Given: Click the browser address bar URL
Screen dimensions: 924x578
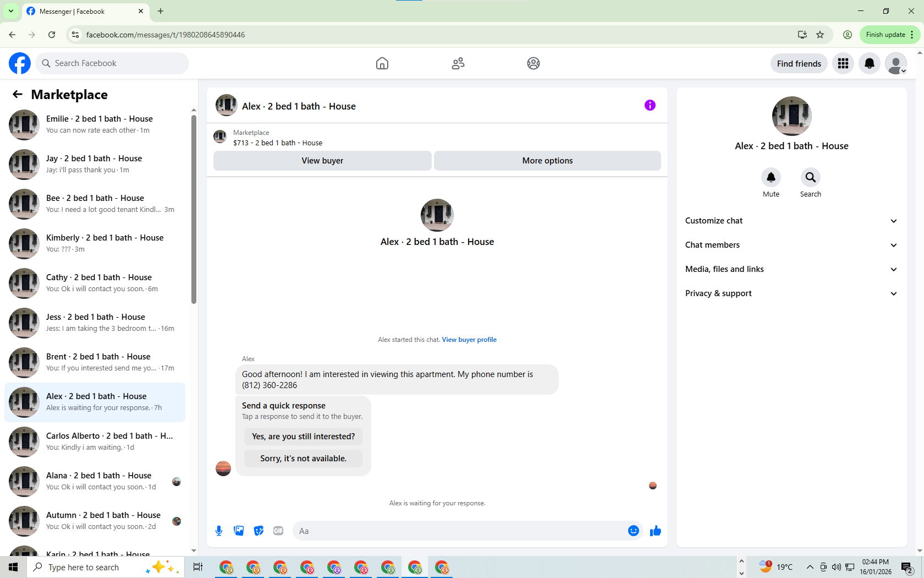Looking at the screenshot, I should (x=166, y=35).
